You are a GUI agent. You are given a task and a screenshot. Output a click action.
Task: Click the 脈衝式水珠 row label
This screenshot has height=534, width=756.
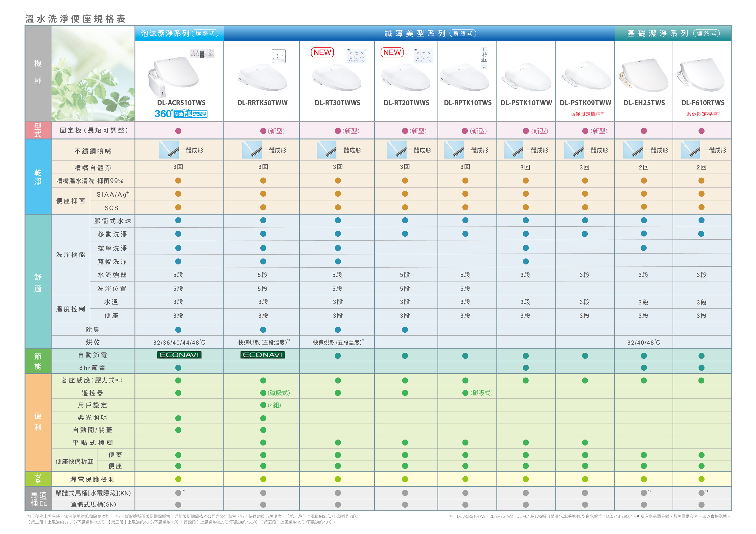point(113,221)
